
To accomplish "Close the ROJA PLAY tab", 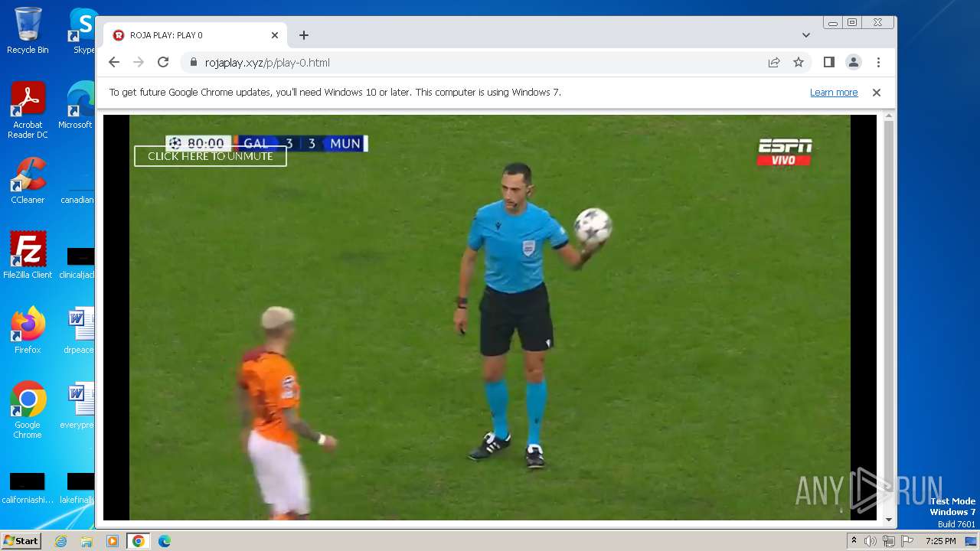I will coord(275,35).
